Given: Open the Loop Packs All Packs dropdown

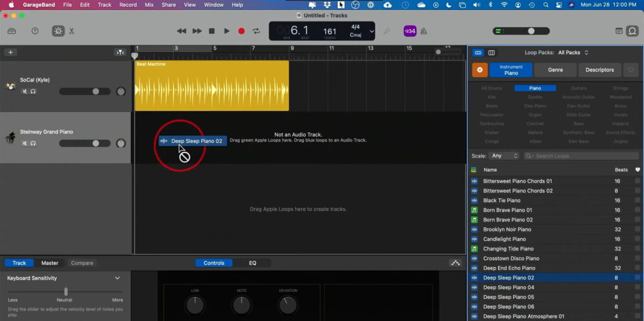Looking at the screenshot, I should tap(574, 53).
